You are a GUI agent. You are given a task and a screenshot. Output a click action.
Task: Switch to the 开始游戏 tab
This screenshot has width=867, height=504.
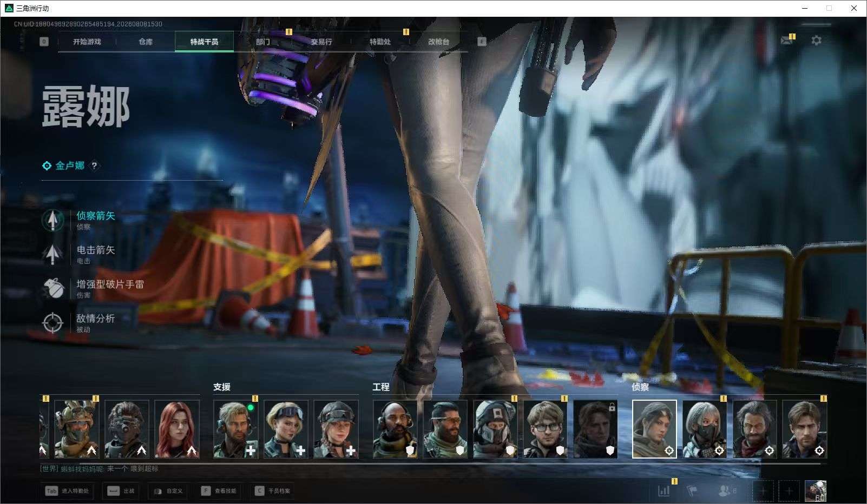pos(87,42)
